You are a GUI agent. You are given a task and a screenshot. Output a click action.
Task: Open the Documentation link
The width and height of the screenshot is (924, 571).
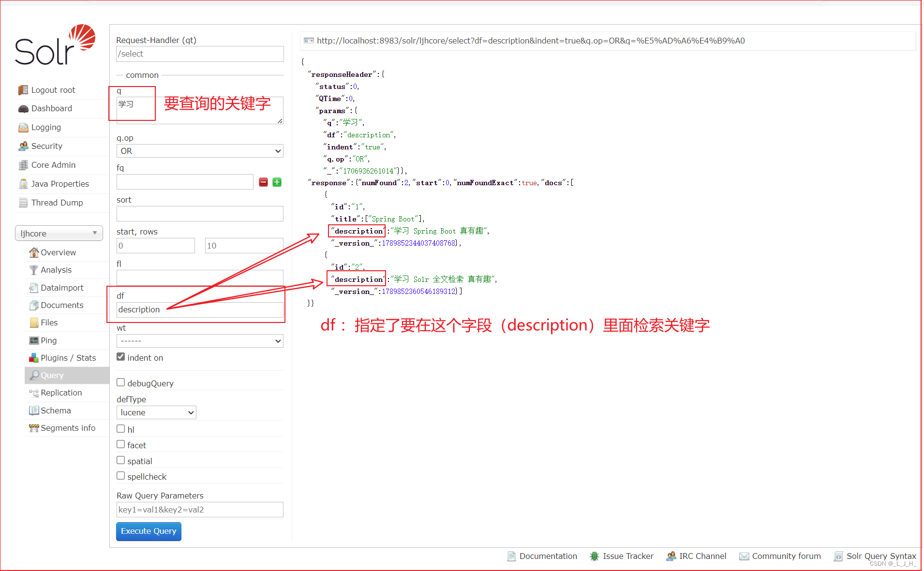[x=542, y=556]
